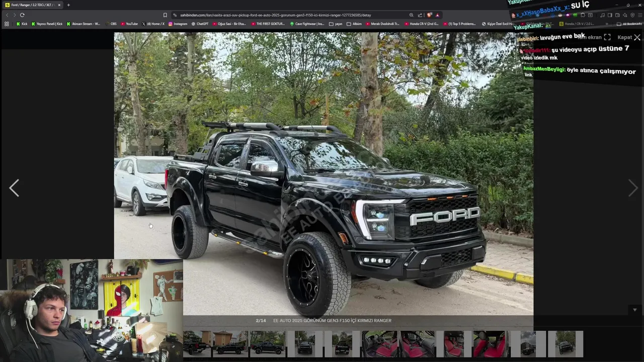Open the Oğuz Sasi bookmark
Image resolution: width=644 pixels, height=362 pixels.
(229, 24)
